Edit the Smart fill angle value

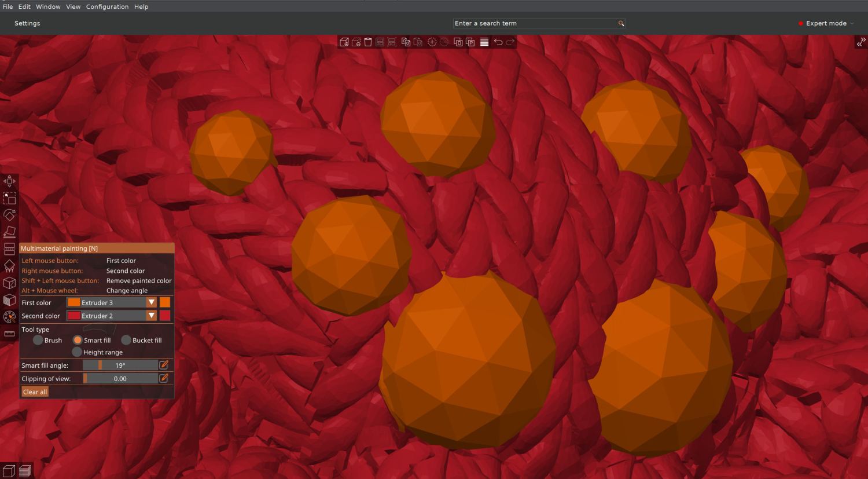pos(164,365)
